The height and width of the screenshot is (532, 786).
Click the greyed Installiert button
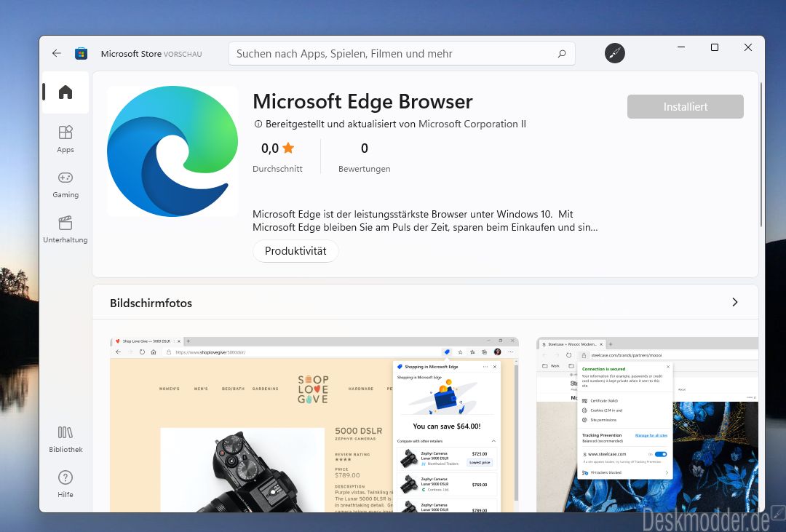[686, 107]
